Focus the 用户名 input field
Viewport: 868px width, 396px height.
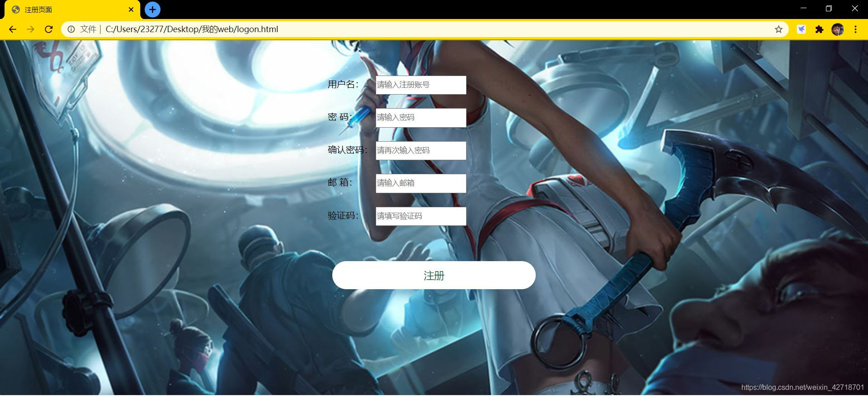tap(421, 85)
